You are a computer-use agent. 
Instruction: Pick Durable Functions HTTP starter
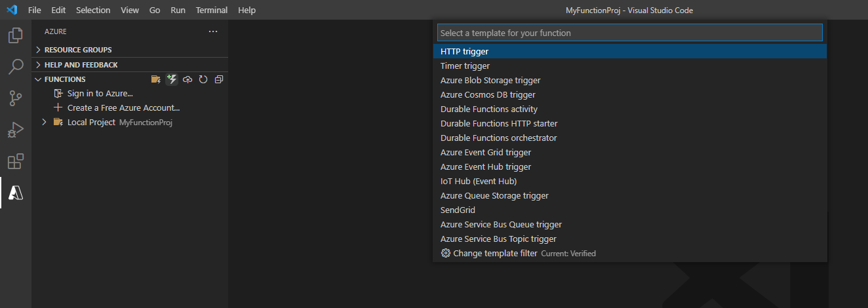[629, 123]
